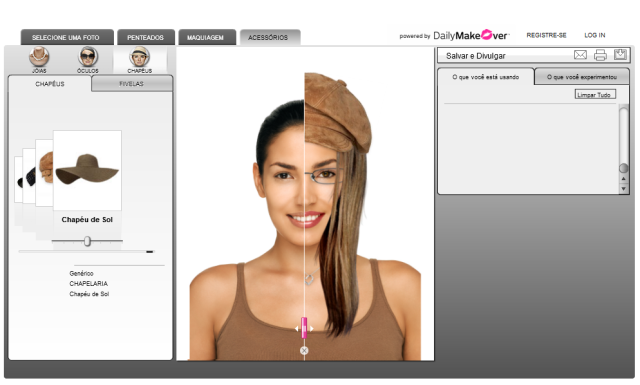640x385 pixels.
Task: Click the usage panel scrollbar thumb
Action: pos(623,168)
